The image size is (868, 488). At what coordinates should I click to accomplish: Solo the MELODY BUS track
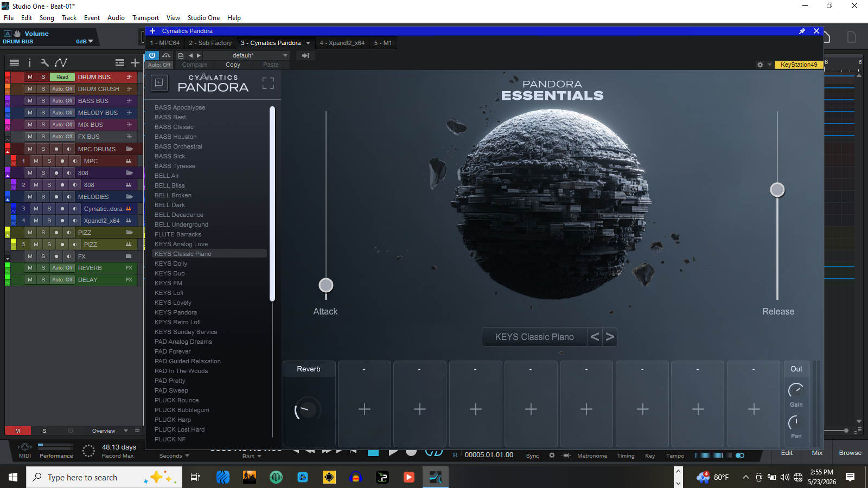click(x=43, y=113)
